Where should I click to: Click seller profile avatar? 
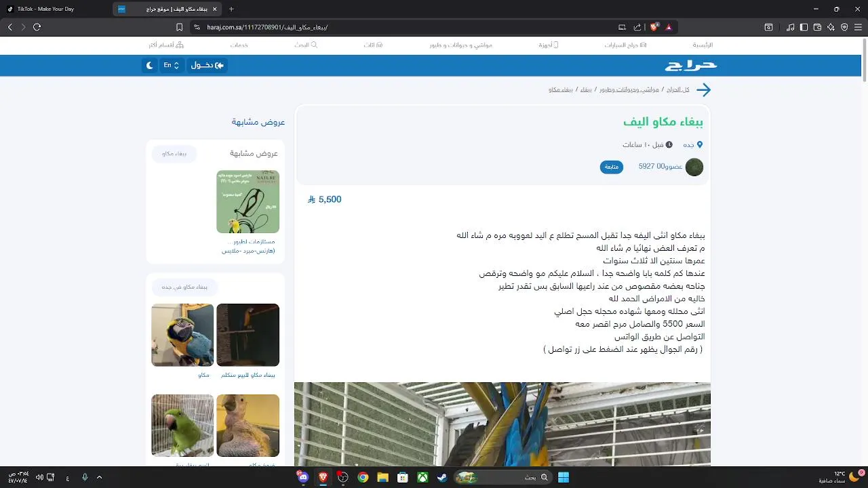coord(694,167)
